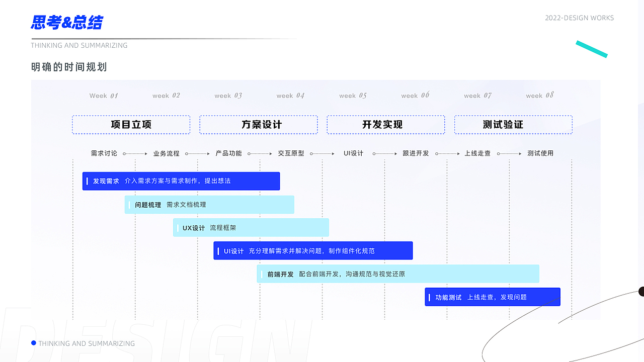Select the UX设计 流程框架 Gantt bar
Image resolution: width=644 pixels, height=362 pixels.
(x=251, y=228)
